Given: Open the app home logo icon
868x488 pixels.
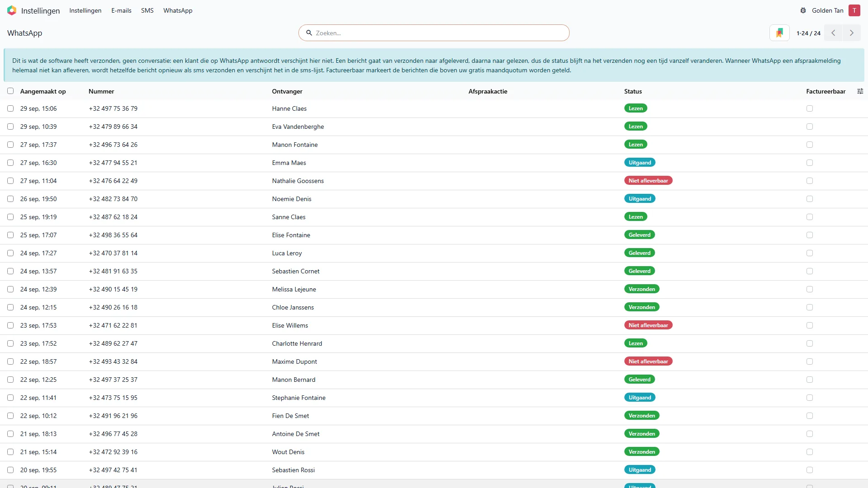Looking at the screenshot, I should coord(12,10).
